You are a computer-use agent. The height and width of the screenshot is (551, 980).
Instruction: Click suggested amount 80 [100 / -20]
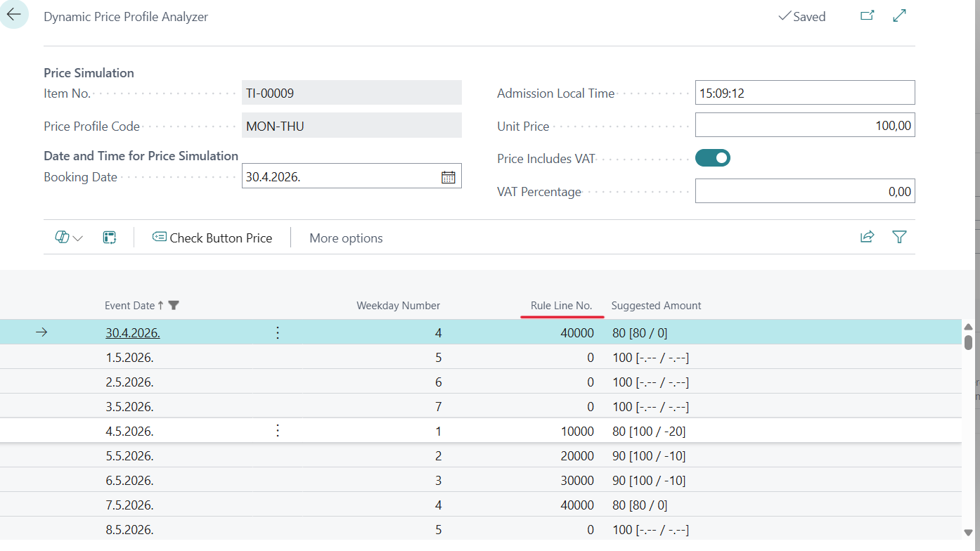click(649, 431)
